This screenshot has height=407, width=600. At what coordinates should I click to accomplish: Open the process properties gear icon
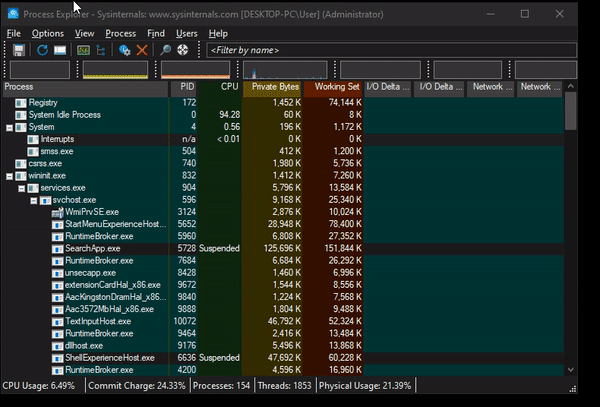click(x=124, y=50)
